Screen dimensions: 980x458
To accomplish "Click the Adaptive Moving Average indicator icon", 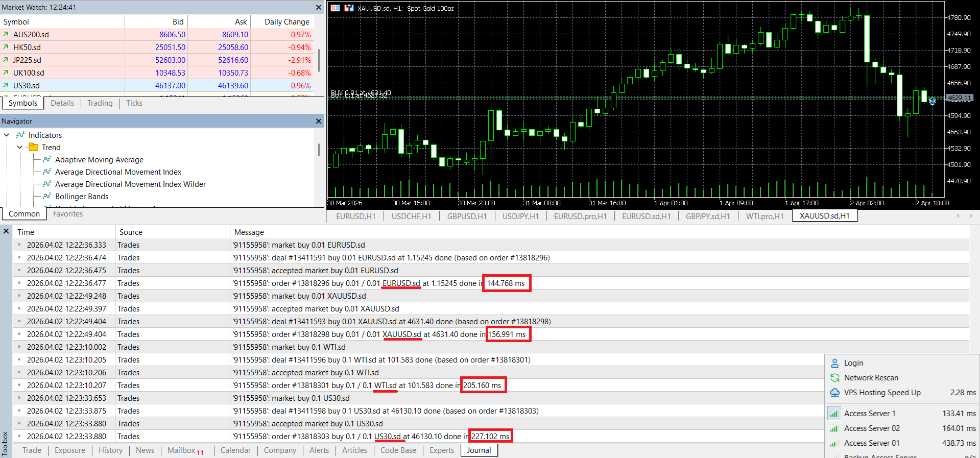I will [47, 159].
